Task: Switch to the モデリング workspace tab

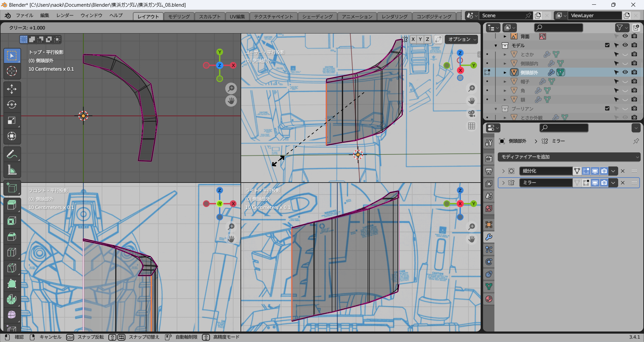Action: click(179, 16)
